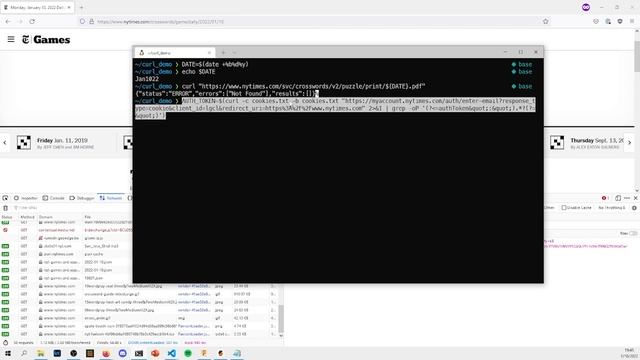The image size is (640, 360).
Task: Open the hamburger menu beside NYT Games logo
Action: point(11,39)
